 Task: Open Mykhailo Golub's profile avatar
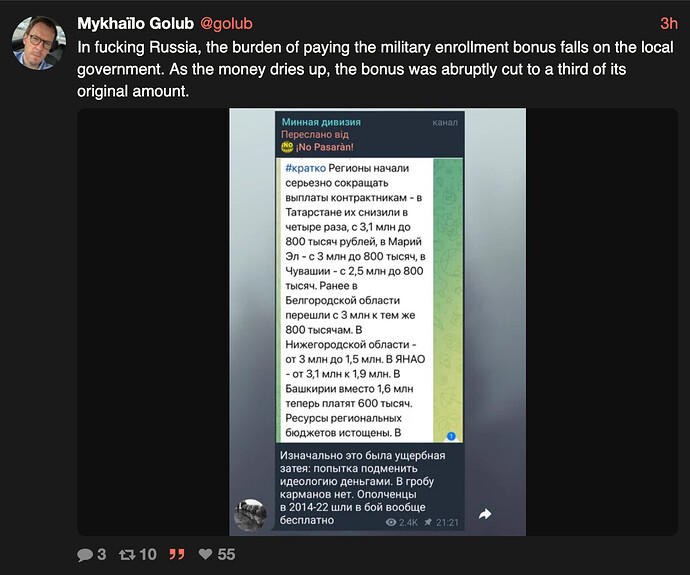39,43
